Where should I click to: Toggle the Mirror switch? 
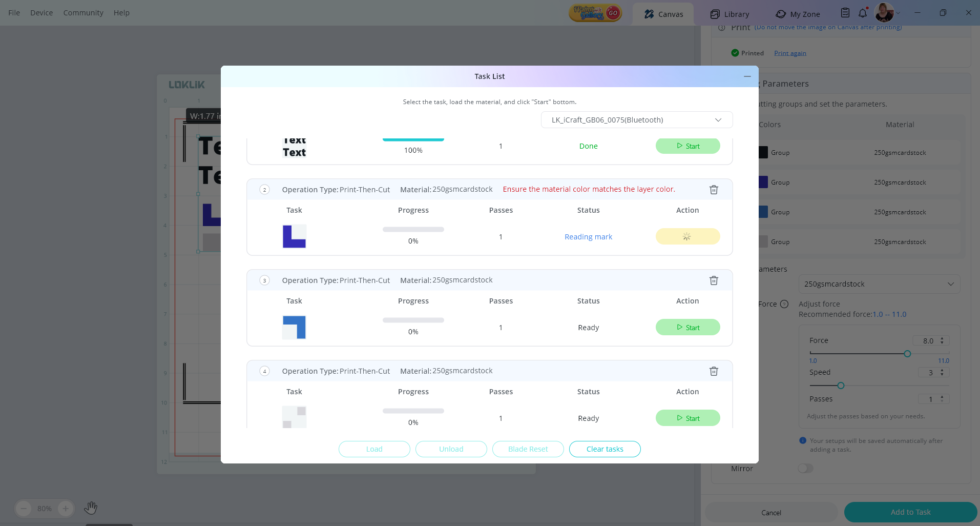click(x=805, y=469)
